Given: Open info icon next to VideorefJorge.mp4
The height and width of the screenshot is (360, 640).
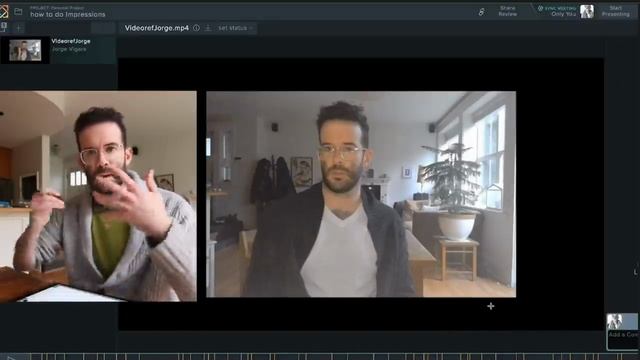Looking at the screenshot, I should click(x=197, y=28).
